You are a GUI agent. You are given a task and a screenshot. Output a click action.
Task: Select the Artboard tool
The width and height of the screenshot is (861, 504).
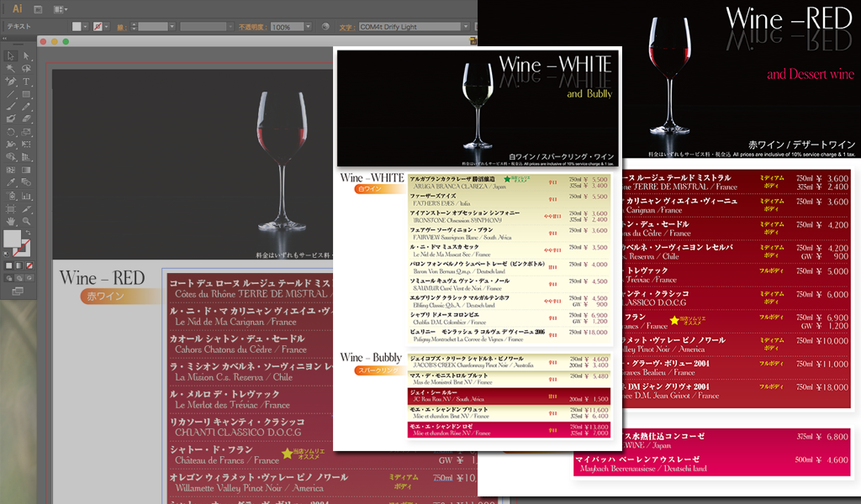click(10, 208)
